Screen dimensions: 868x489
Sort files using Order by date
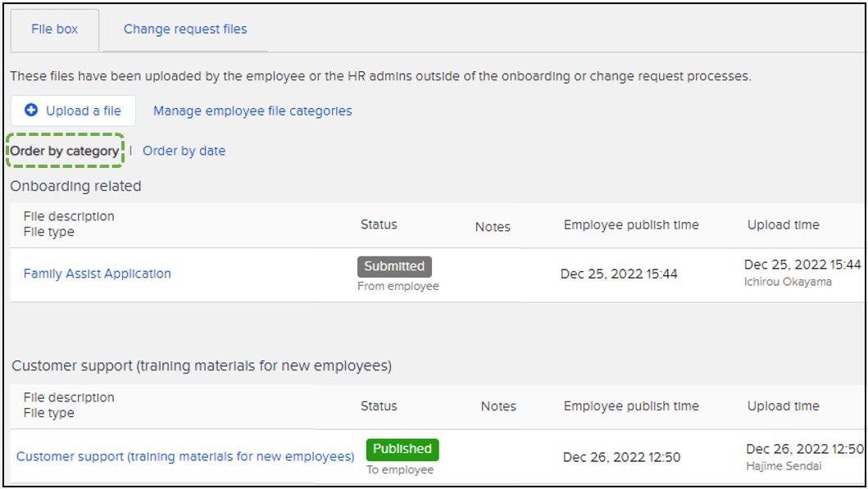[184, 151]
